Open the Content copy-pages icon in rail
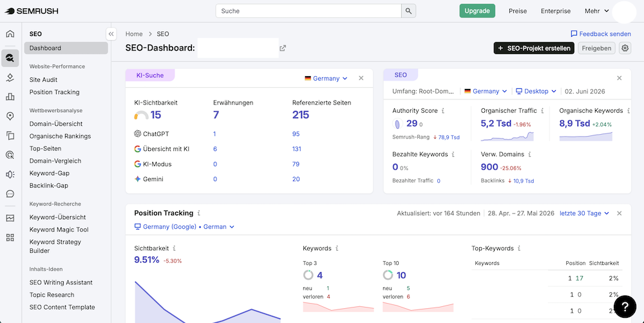Viewport: 644px width, 323px height. [x=10, y=135]
